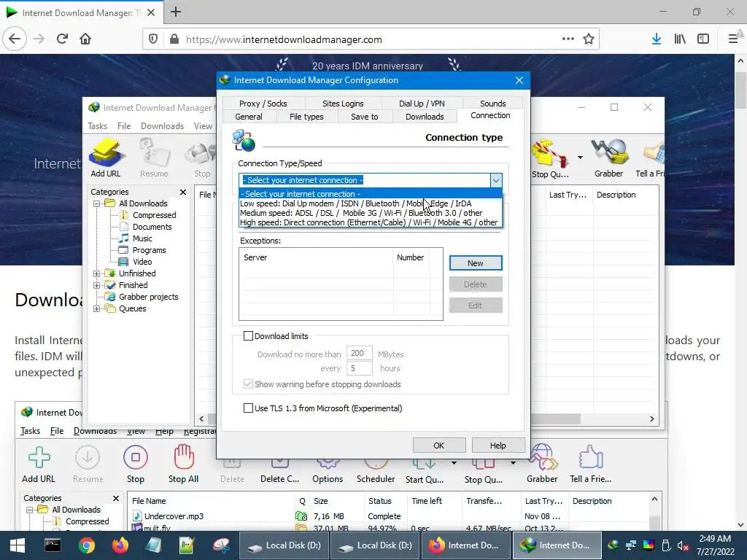Go to Firefox home page icon
The width and height of the screenshot is (747, 560).
[x=85, y=39]
